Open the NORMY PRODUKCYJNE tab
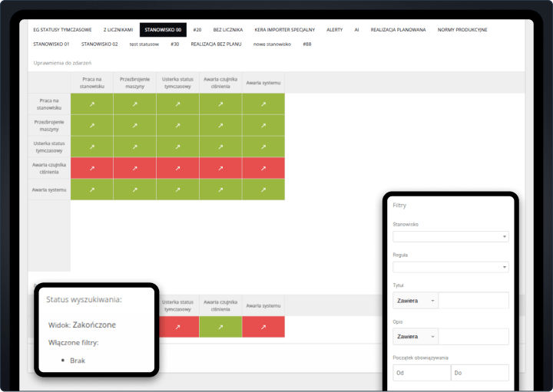Screen dimensions: 553x392 coord(462,30)
